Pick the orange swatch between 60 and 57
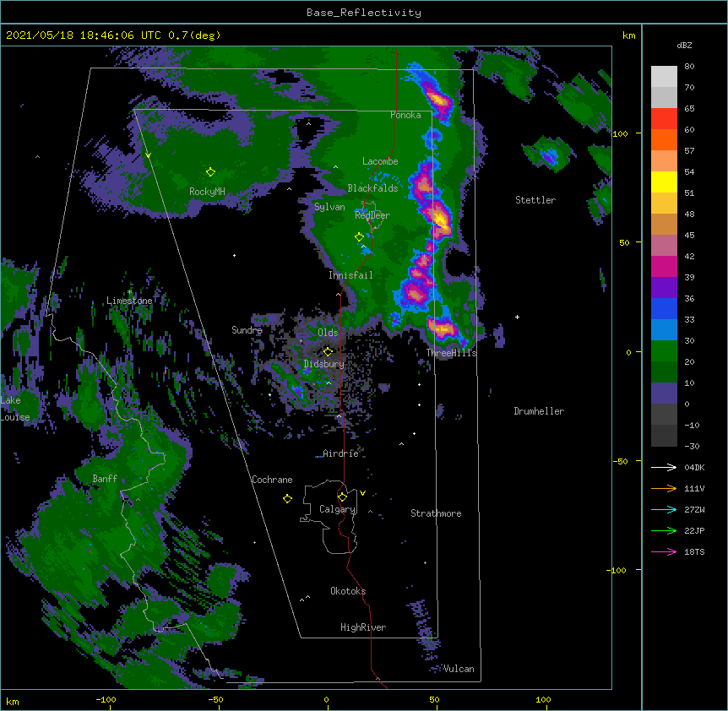Image resolution: width=728 pixels, height=711 pixels. click(x=664, y=139)
